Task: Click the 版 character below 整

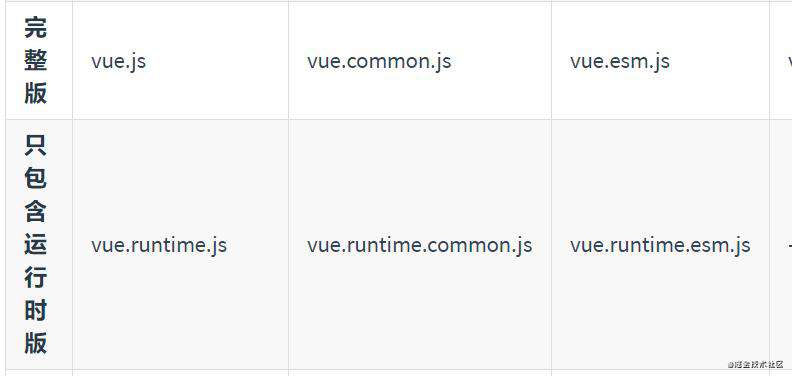Action: point(35,93)
